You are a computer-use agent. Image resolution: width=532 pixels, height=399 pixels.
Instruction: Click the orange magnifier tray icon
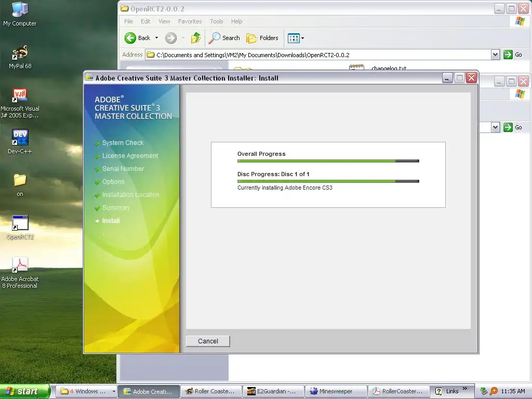(494, 391)
